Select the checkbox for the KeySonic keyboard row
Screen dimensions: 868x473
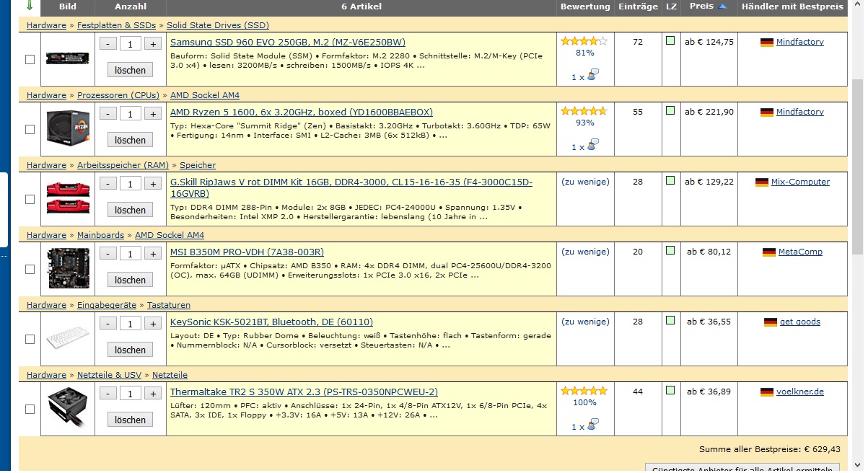coord(30,339)
